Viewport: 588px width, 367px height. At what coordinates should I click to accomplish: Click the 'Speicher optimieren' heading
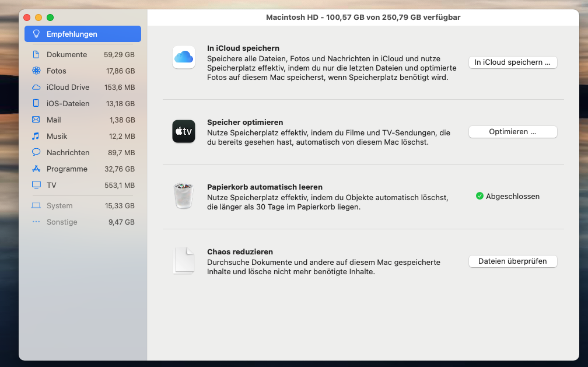pos(245,123)
